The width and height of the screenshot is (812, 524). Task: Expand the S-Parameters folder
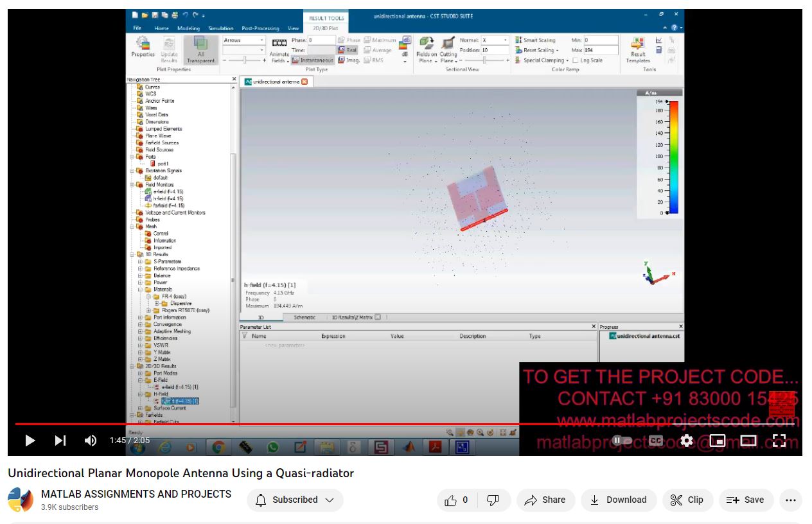(x=141, y=261)
